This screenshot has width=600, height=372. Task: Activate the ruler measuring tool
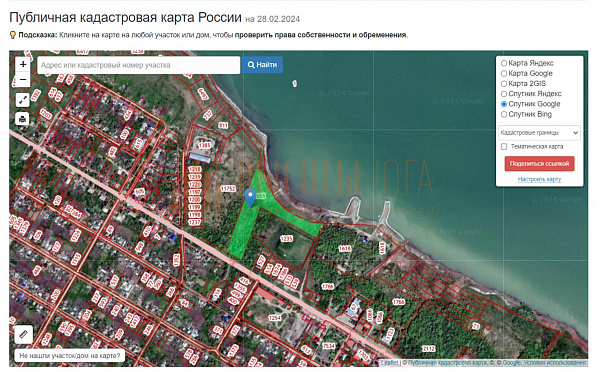(x=23, y=334)
